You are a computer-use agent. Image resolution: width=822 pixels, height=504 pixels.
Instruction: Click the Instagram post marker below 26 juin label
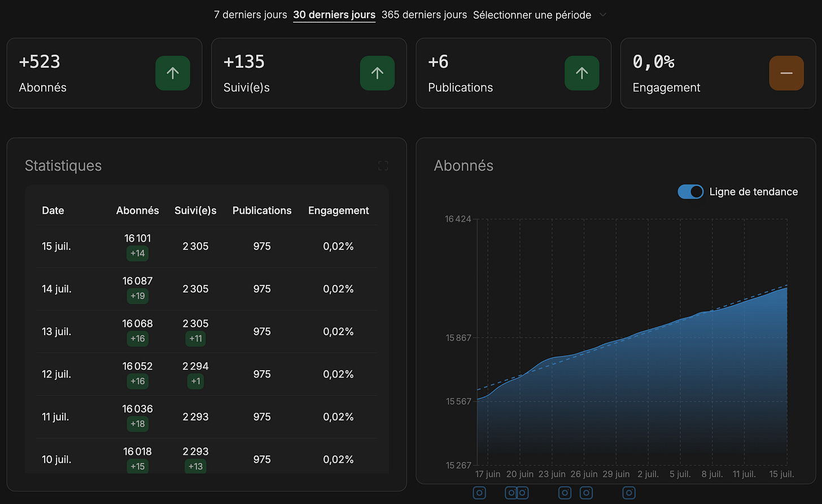(x=587, y=493)
